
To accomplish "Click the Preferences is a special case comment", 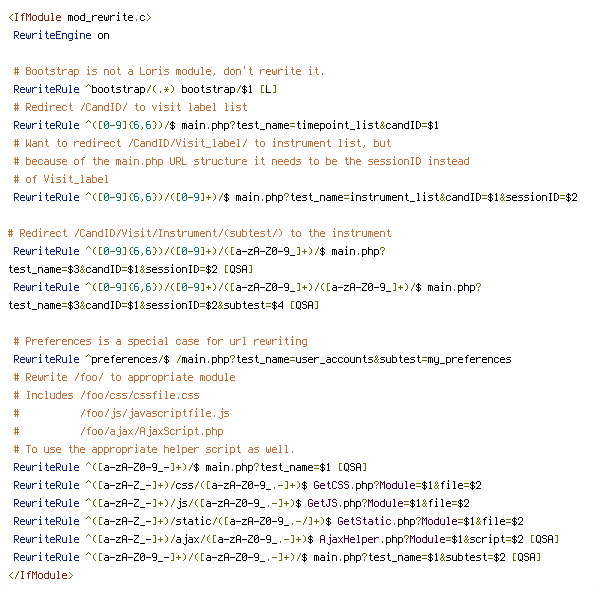I will (160, 341).
